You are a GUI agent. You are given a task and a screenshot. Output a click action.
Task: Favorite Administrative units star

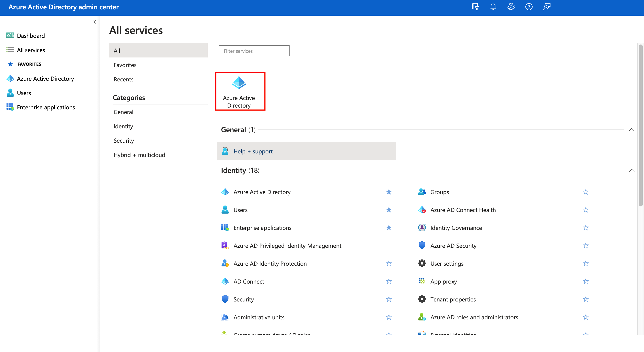point(388,317)
